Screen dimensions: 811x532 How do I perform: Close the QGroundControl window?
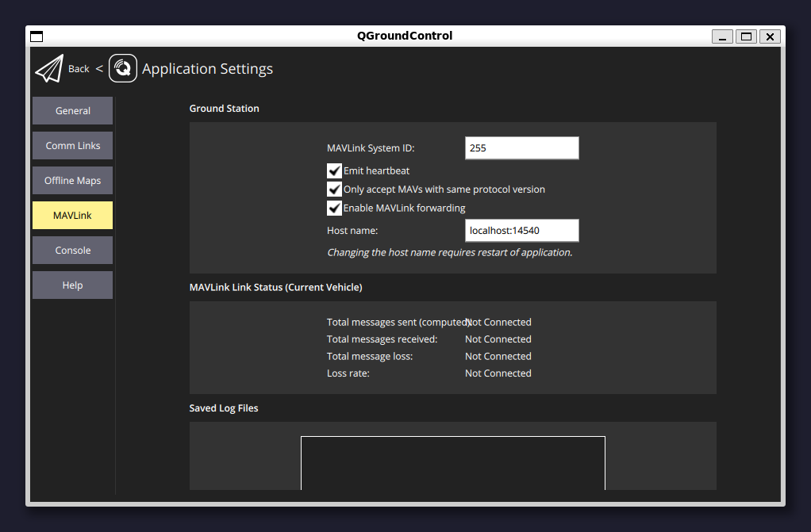coord(770,36)
